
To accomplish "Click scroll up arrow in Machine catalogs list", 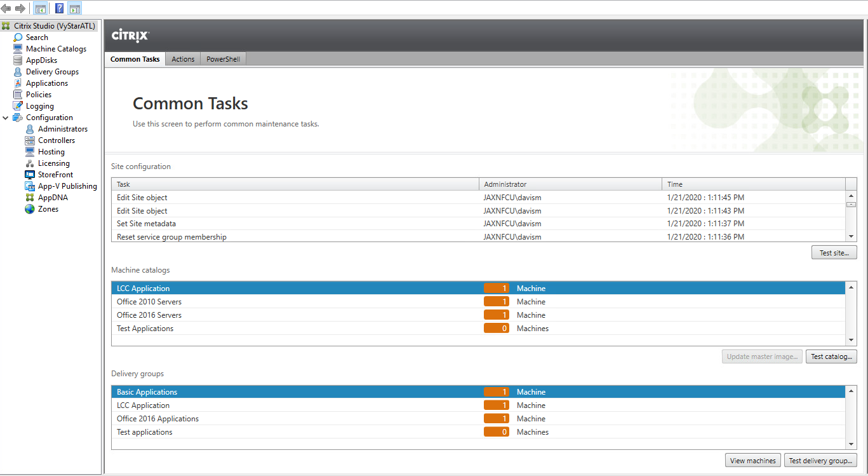I will 851,287.
